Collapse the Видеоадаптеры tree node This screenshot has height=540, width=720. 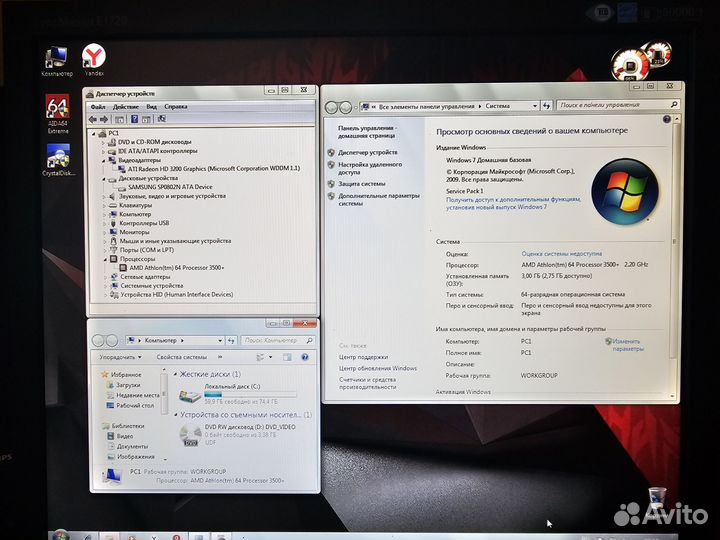tap(105, 160)
